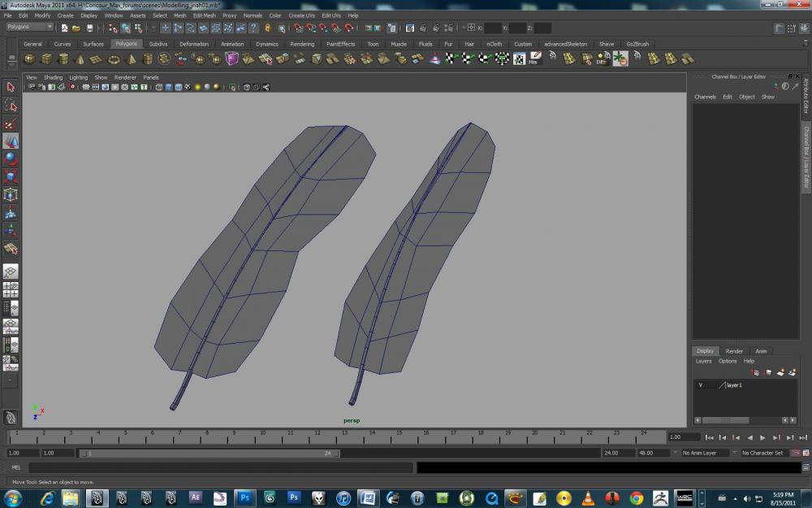
Task: Open the Edit Mesh menu
Action: [205, 15]
